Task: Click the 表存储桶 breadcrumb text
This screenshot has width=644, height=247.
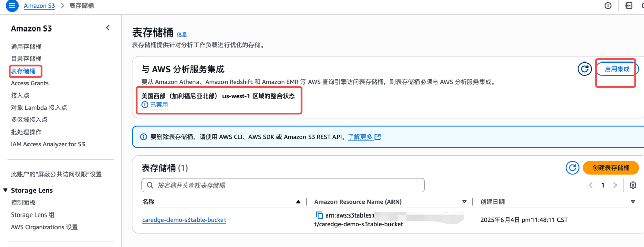Action: tap(81, 5)
